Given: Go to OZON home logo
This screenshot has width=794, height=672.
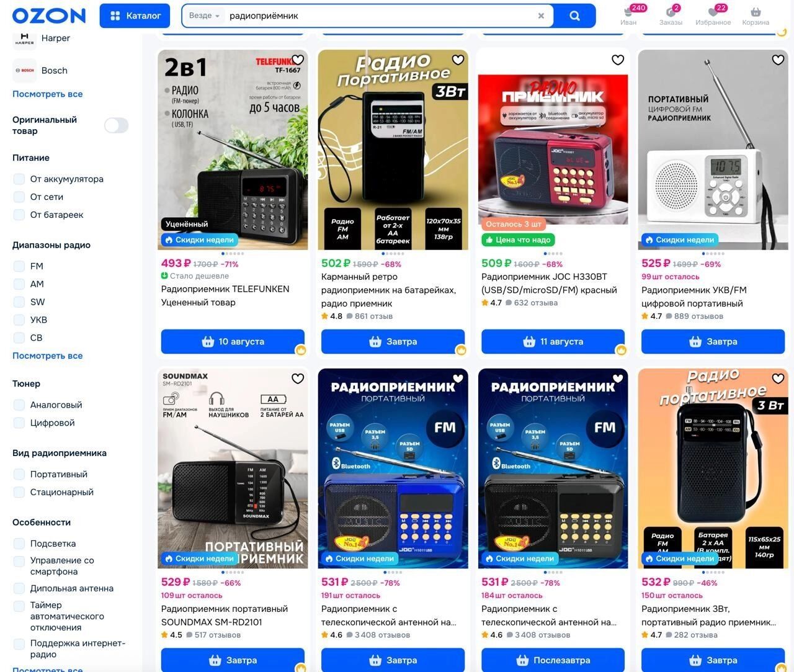Looking at the screenshot, I should point(49,16).
